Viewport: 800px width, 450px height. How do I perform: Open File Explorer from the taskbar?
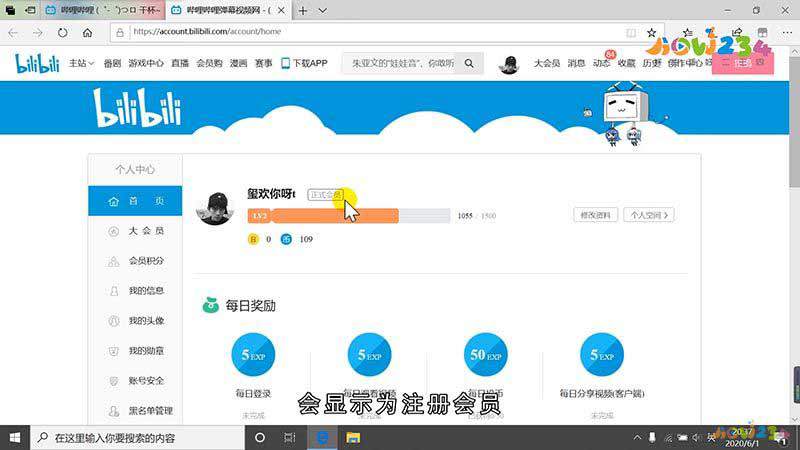coord(353,438)
